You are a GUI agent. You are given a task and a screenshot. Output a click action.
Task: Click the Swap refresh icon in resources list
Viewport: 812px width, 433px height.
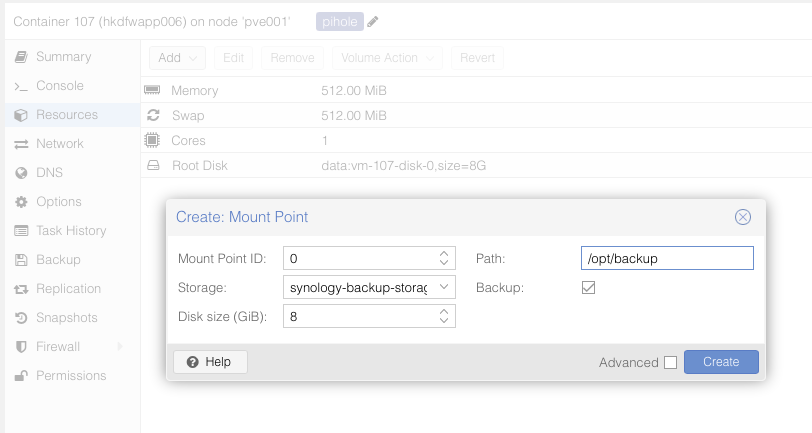coord(153,115)
